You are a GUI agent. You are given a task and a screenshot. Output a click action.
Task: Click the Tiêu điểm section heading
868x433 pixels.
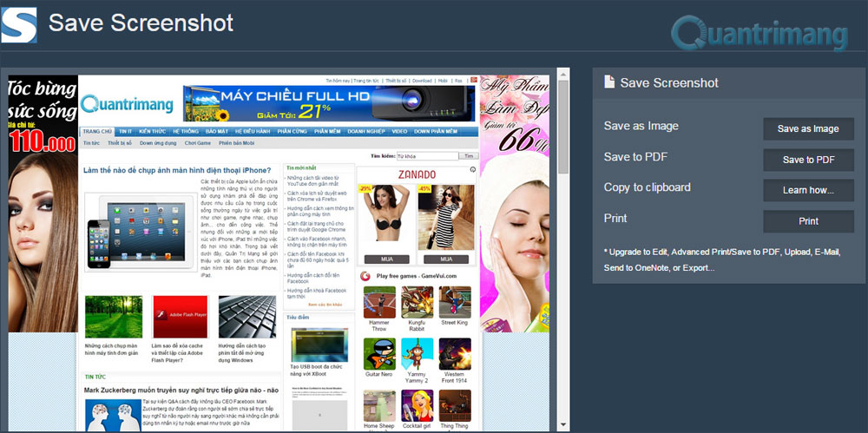(x=298, y=318)
